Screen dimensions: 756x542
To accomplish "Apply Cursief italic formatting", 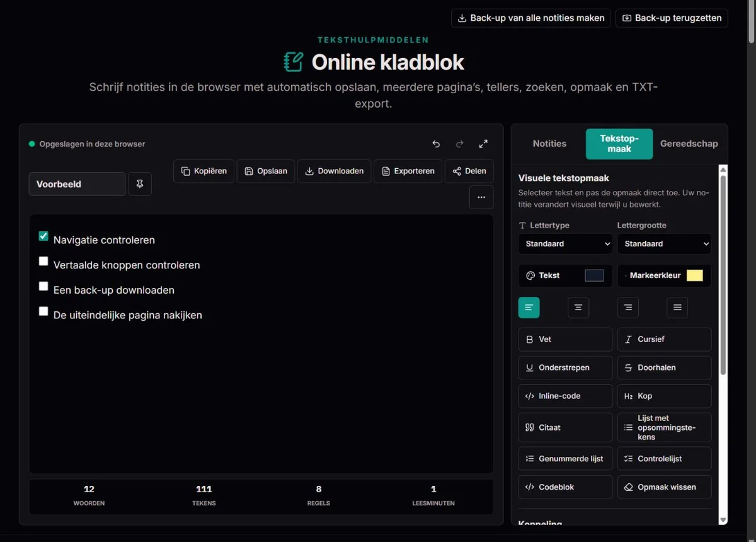I will 664,339.
